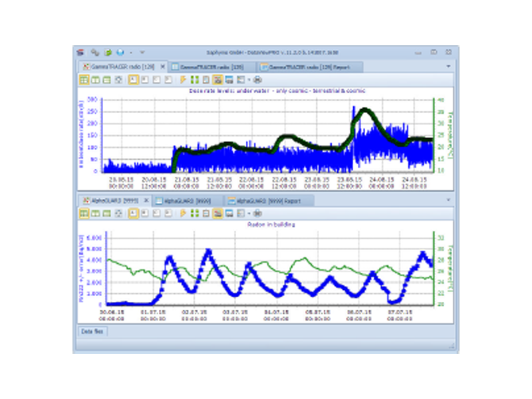Toggle the first chart view mode in the AlphaGUARD toolbar

(x=132, y=214)
